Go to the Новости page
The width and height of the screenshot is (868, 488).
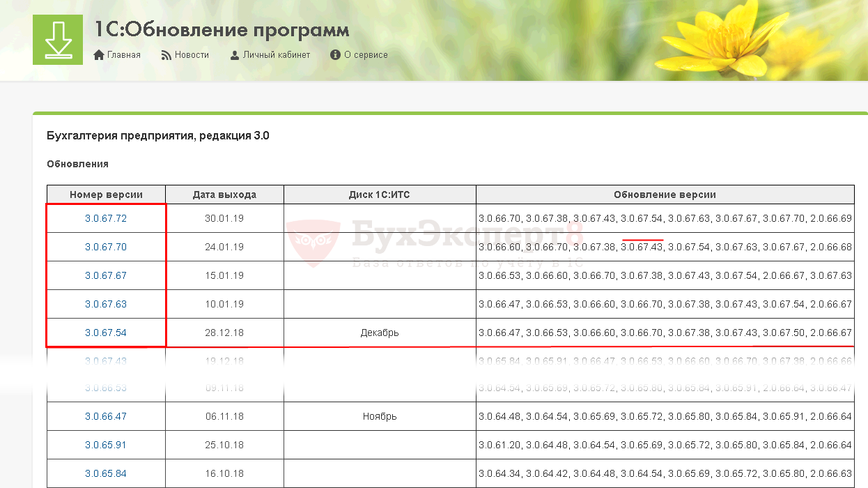(192, 55)
